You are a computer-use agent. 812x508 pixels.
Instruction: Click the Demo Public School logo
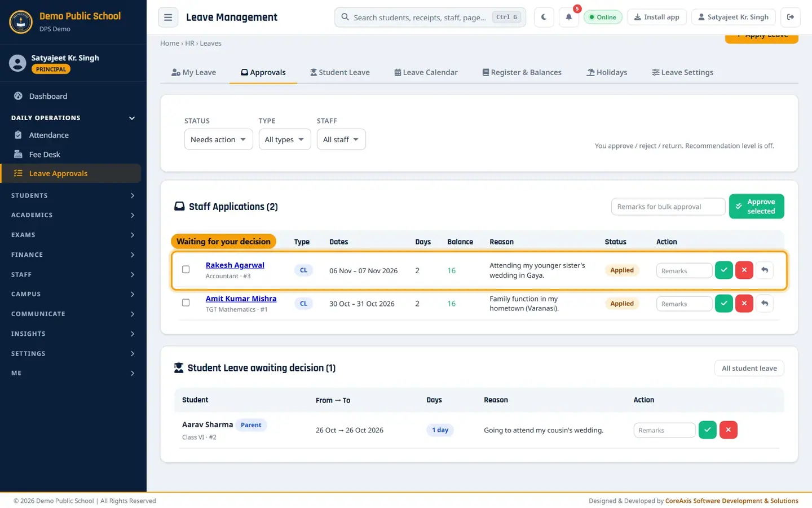tap(21, 22)
